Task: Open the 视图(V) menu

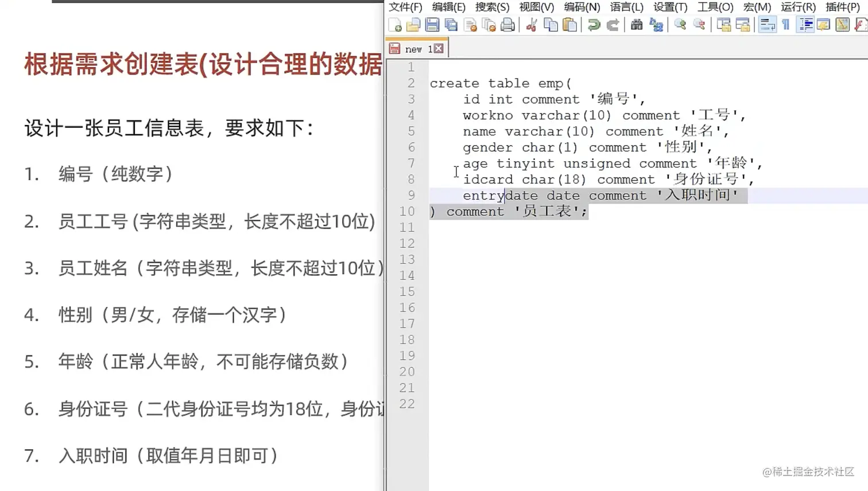Action: coord(537,7)
